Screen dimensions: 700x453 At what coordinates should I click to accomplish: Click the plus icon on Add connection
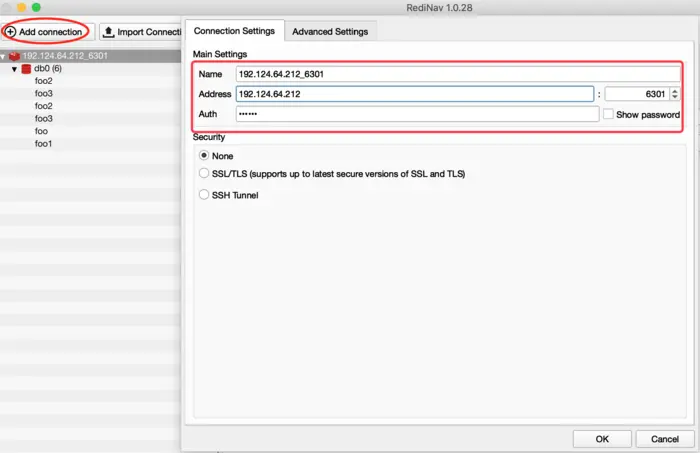[11, 32]
